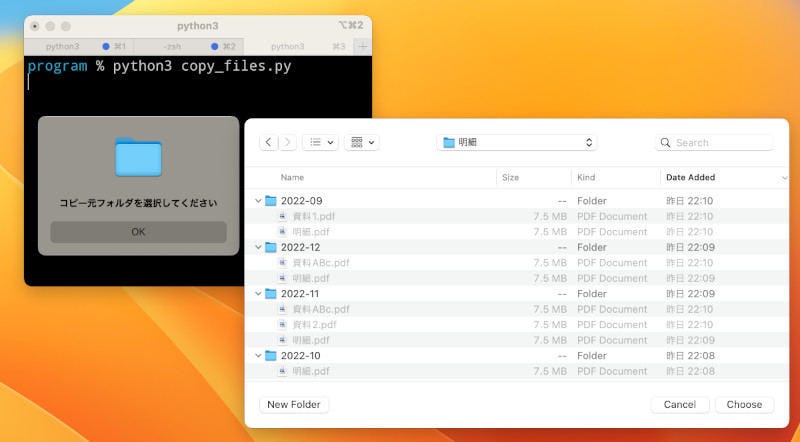The height and width of the screenshot is (442, 800).
Task: Open the grid grouping options menu
Action: click(x=361, y=143)
